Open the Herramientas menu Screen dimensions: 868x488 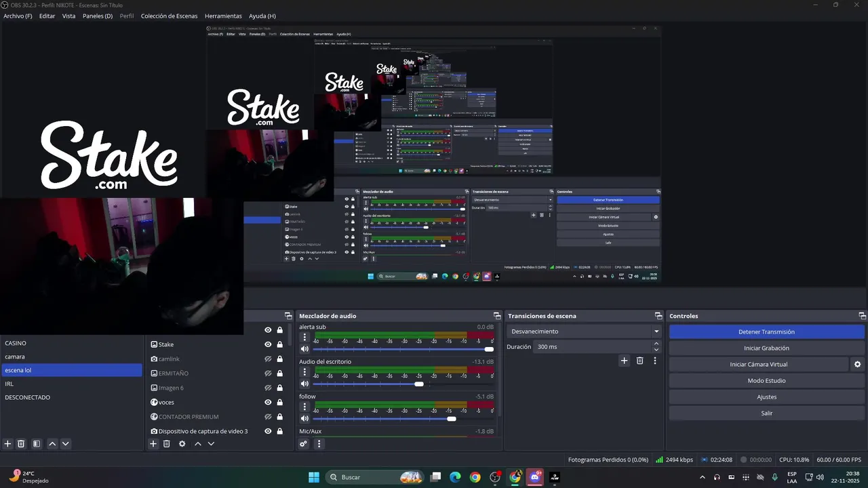(223, 16)
